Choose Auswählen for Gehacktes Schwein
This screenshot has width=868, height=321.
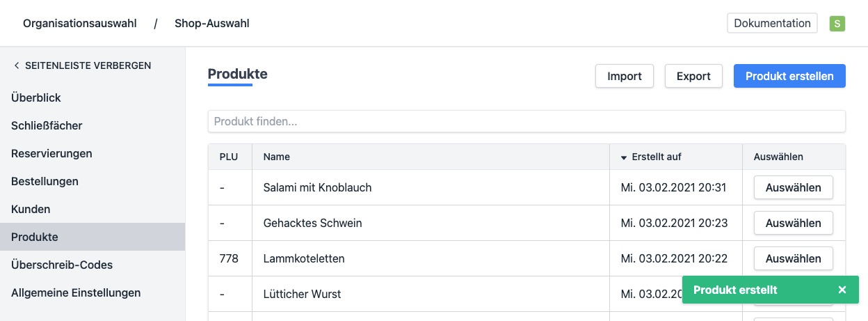793,223
